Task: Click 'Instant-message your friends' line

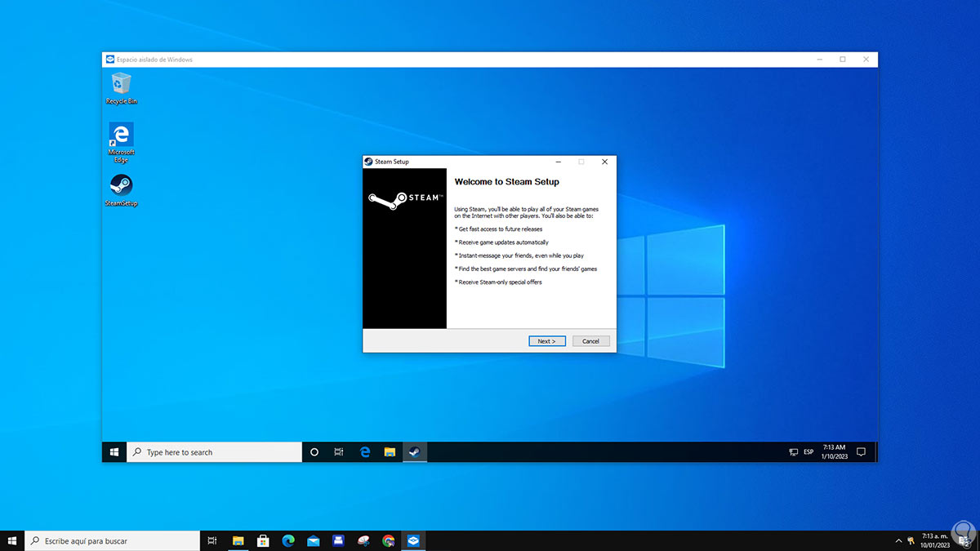Action: point(519,256)
